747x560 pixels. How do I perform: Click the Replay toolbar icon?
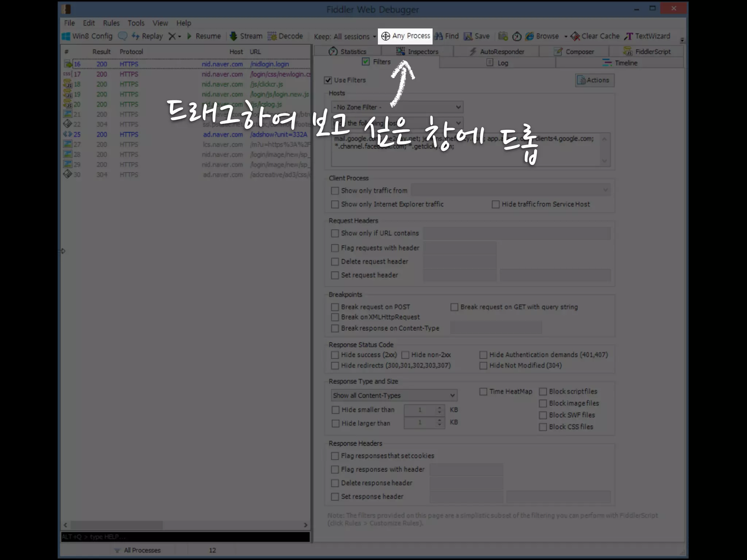136,36
